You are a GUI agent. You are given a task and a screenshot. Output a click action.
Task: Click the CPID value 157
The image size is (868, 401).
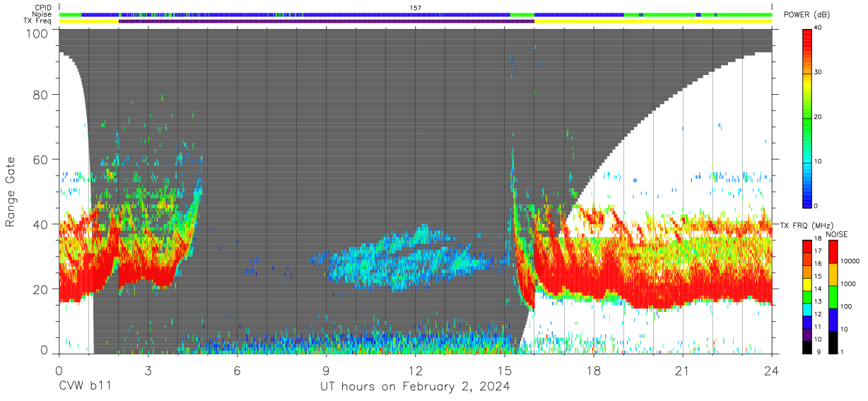tap(416, 8)
